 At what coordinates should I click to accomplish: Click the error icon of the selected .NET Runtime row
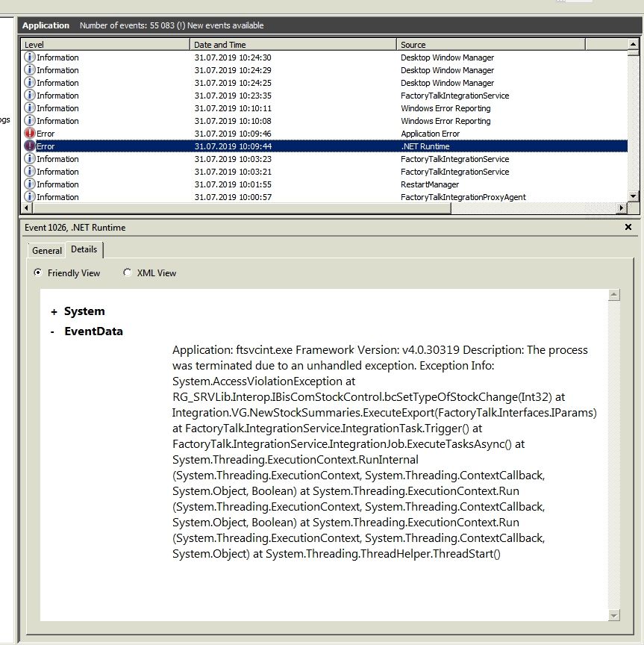pos(30,146)
